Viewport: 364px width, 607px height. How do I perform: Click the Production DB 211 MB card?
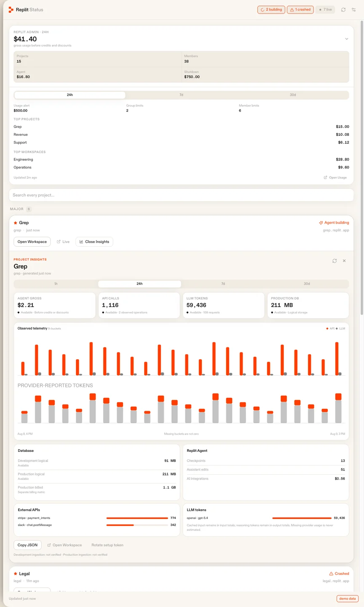308,305
